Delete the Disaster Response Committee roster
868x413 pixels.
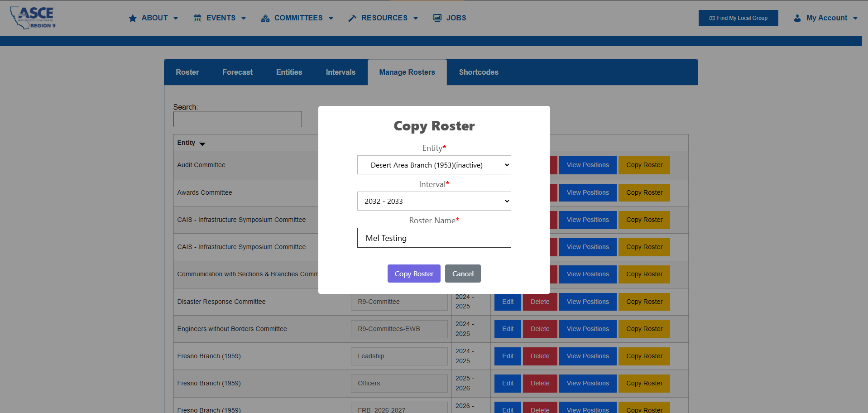pos(540,302)
